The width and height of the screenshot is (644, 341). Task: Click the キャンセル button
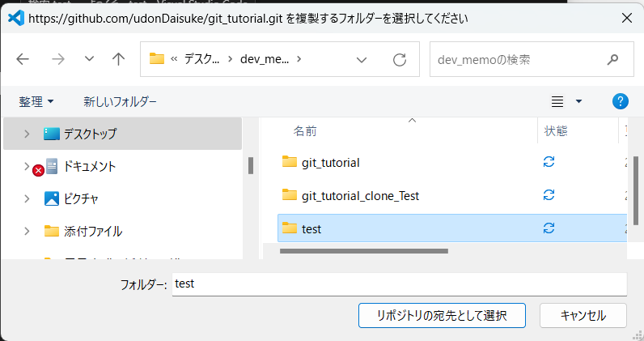click(x=583, y=316)
